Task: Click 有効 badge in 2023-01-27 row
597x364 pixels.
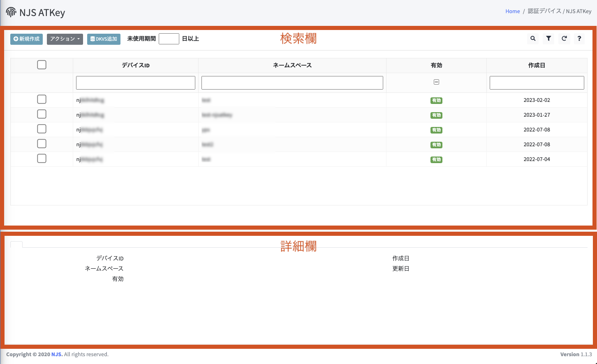Action: 436,115
